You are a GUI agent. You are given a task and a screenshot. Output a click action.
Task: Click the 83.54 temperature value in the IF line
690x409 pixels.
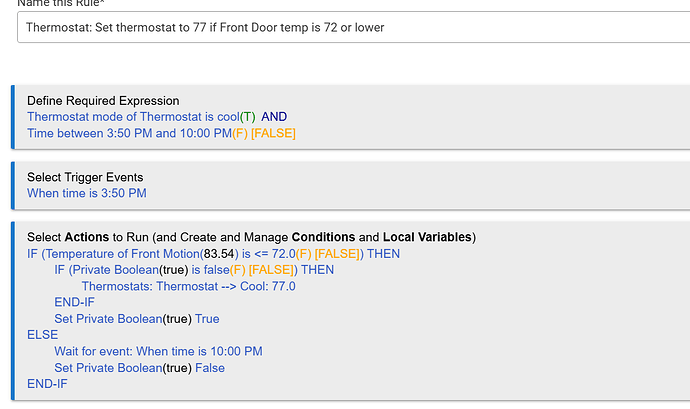click(219, 254)
